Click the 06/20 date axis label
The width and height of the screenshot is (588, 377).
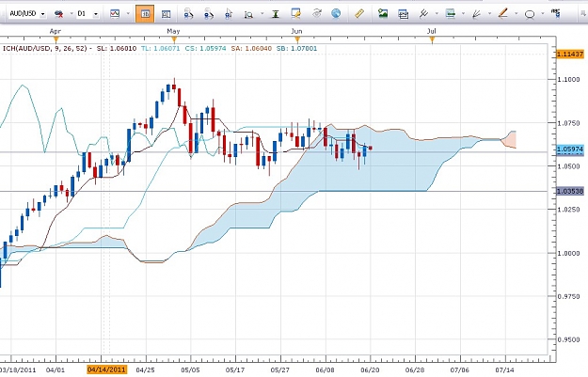[370, 369]
